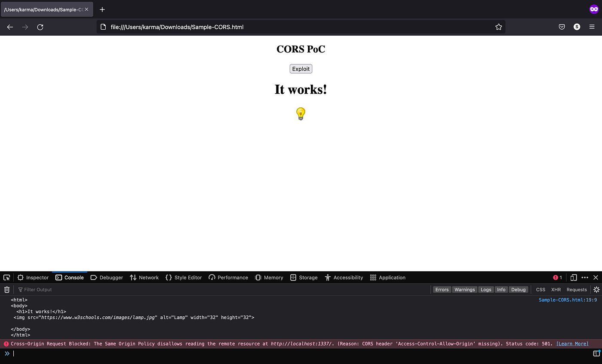Toggle the Warnings filter

point(464,290)
